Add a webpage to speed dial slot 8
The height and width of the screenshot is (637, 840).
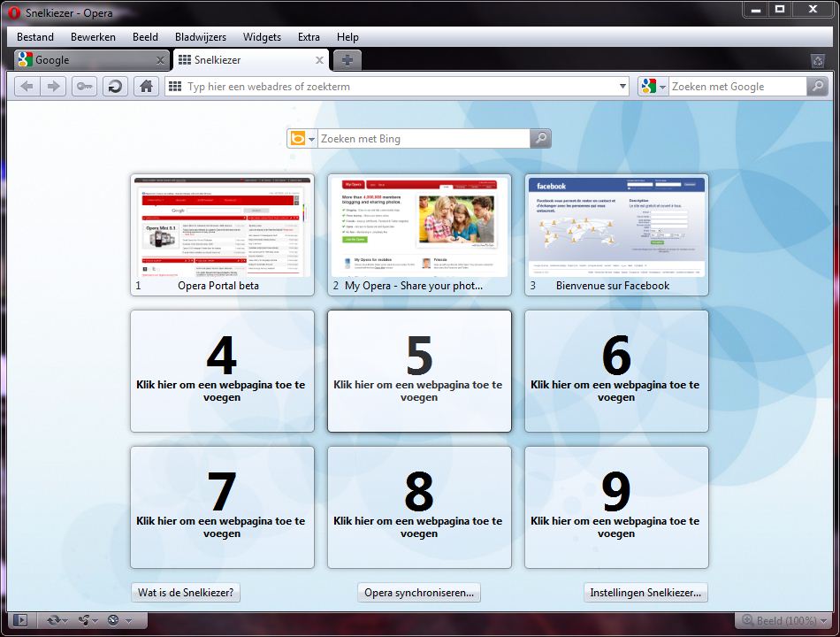tap(419, 507)
